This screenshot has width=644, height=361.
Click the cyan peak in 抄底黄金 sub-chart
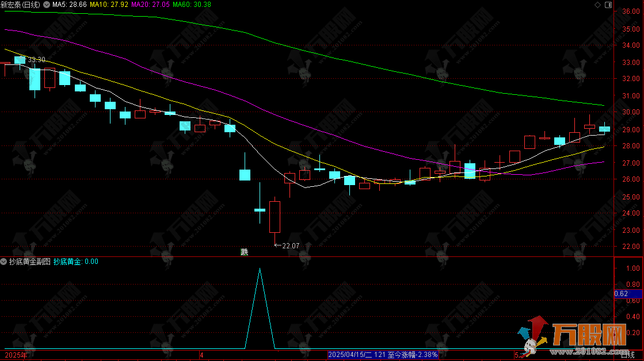[x=260, y=269]
